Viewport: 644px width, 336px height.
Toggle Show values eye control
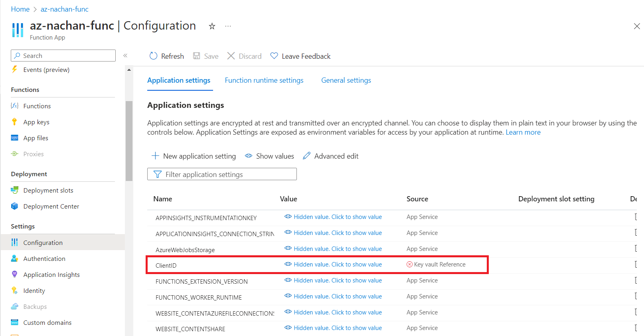click(x=249, y=156)
